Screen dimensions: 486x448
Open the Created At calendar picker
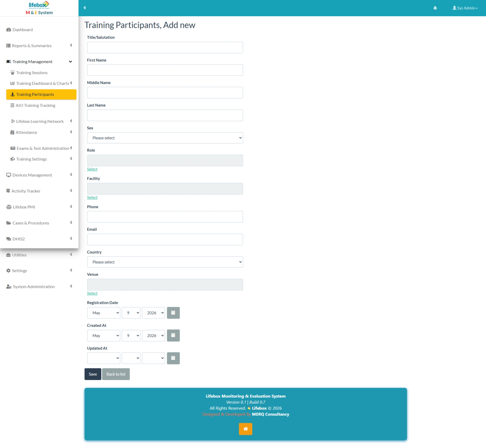[173, 336]
